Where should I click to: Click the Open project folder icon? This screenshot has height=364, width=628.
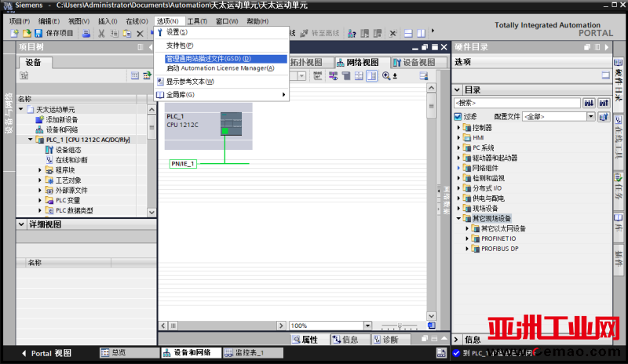pyautogui.click(x=27, y=33)
